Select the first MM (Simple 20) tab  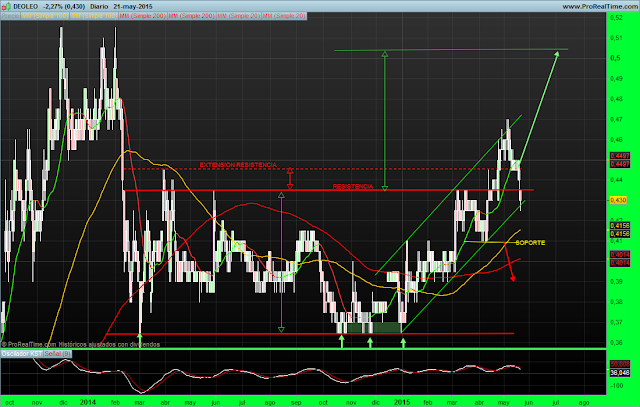239,16
